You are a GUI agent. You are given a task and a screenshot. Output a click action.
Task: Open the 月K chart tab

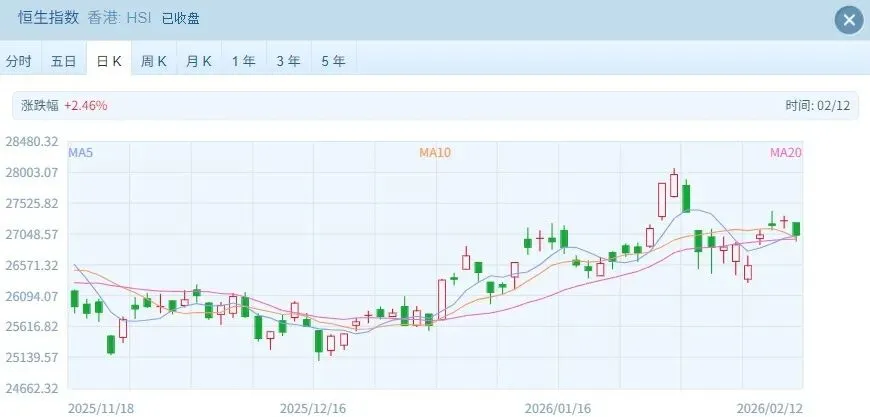click(199, 61)
